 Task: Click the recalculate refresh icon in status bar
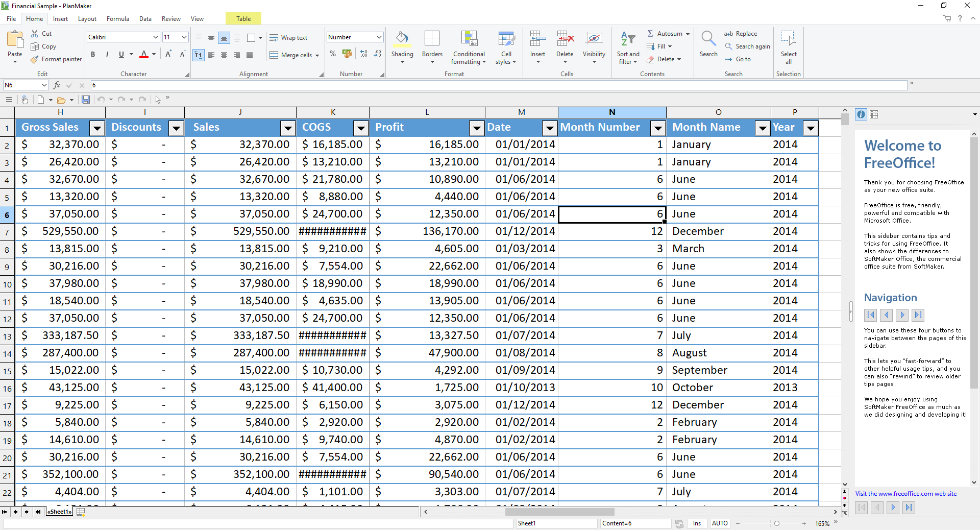(x=679, y=524)
